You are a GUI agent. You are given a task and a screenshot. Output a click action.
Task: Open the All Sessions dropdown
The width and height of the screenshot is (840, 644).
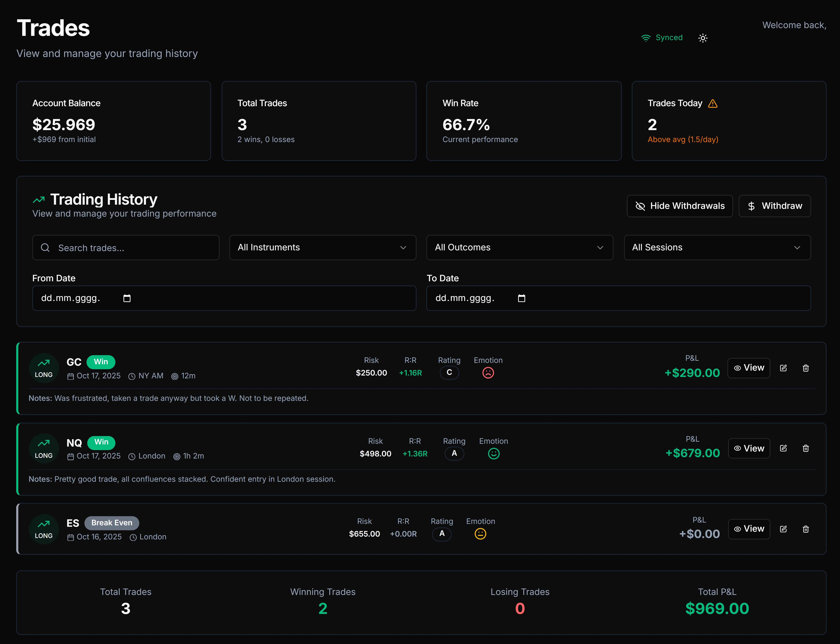[x=717, y=248]
